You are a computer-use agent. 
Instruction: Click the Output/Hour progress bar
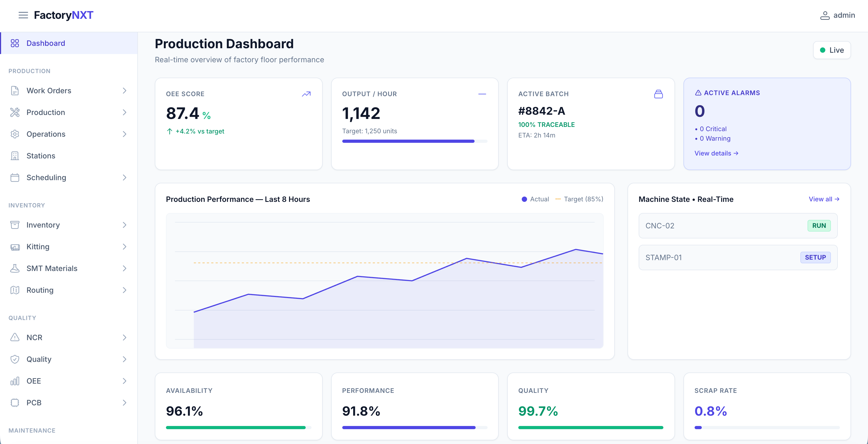click(414, 141)
